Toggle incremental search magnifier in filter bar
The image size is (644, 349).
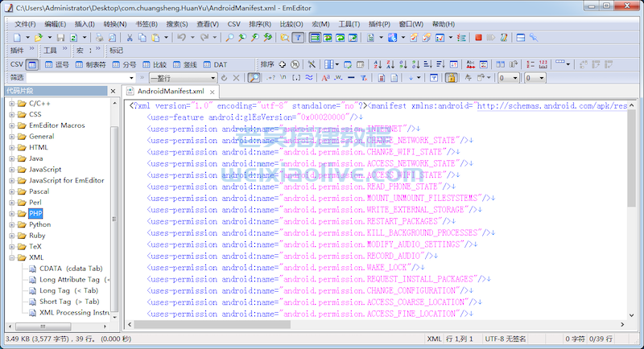pyautogui.click(x=254, y=78)
